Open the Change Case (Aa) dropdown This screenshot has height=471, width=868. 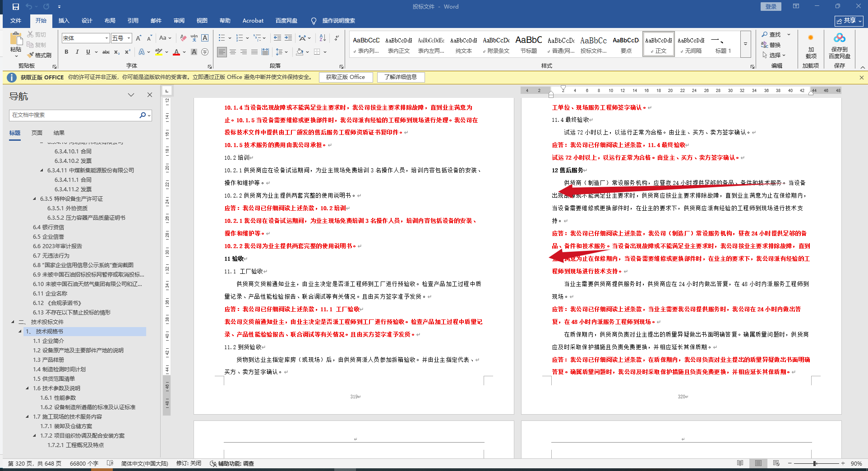165,38
